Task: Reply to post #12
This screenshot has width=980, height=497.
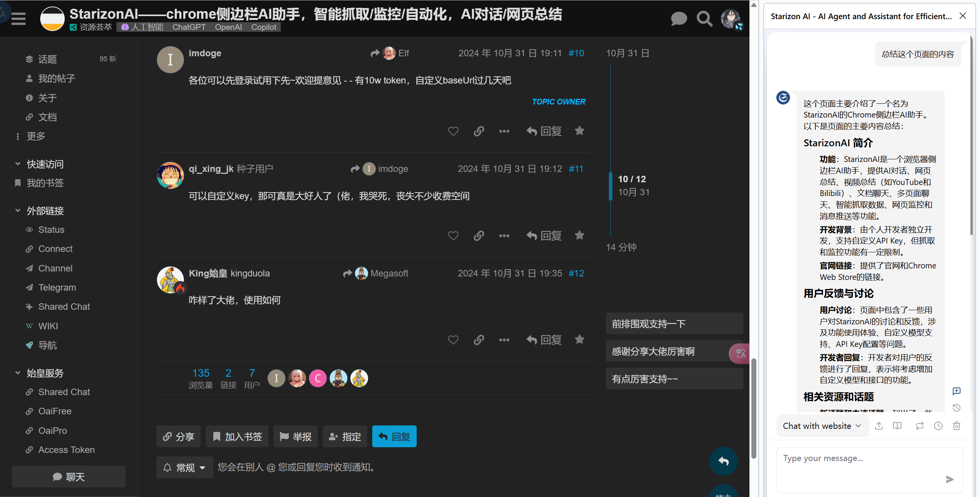Action: point(544,340)
